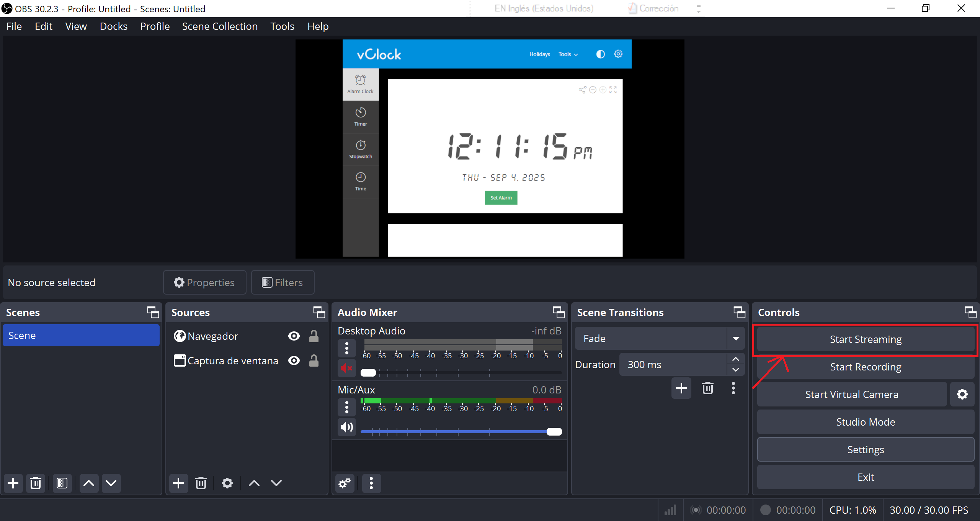Click the Duration 300 ms field

tap(673, 364)
